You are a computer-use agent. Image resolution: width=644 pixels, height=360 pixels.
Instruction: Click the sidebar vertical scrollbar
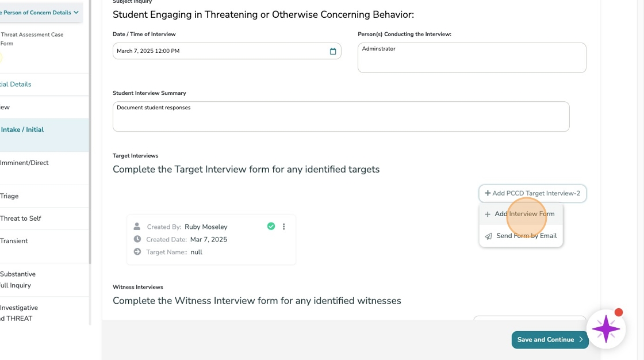[x=90, y=173]
